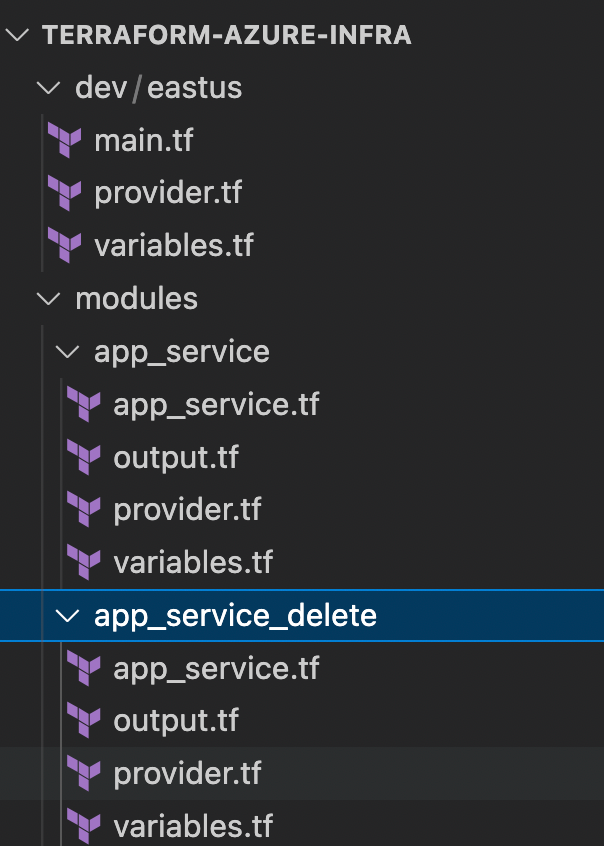Click Terraform icon of app_service_delete output.tf
Screen dimensions: 604x846
click(x=84, y=720)
